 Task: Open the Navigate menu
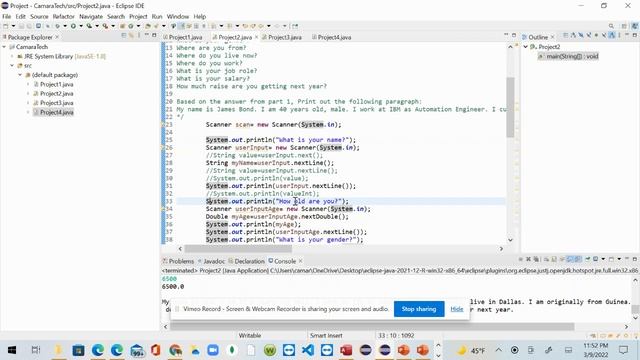tap(91, 16)
